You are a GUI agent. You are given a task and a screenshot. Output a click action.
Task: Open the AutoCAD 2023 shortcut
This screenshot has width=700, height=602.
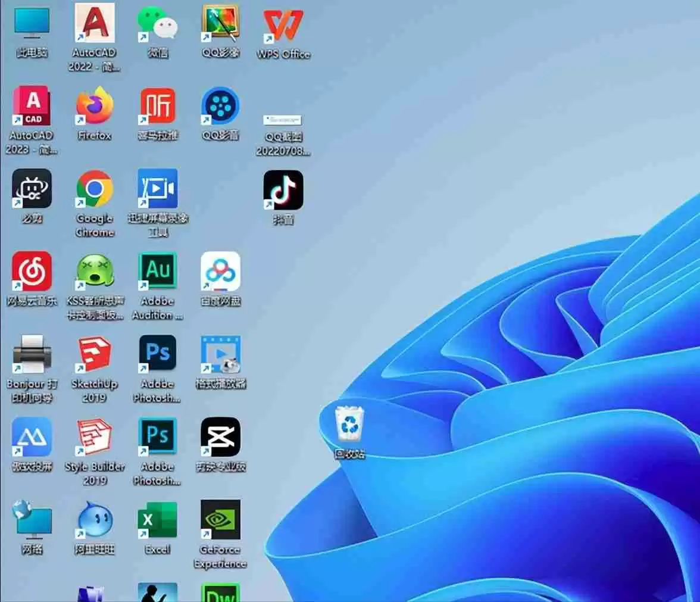(32, 106)
